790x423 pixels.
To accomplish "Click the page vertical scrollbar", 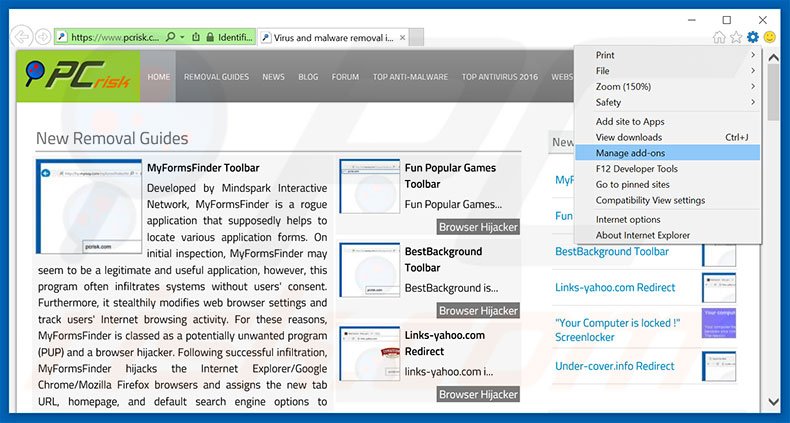I will pos(774,250).
